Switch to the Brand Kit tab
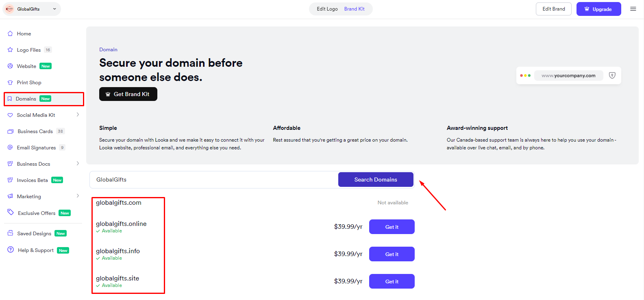 coord(355,9)
